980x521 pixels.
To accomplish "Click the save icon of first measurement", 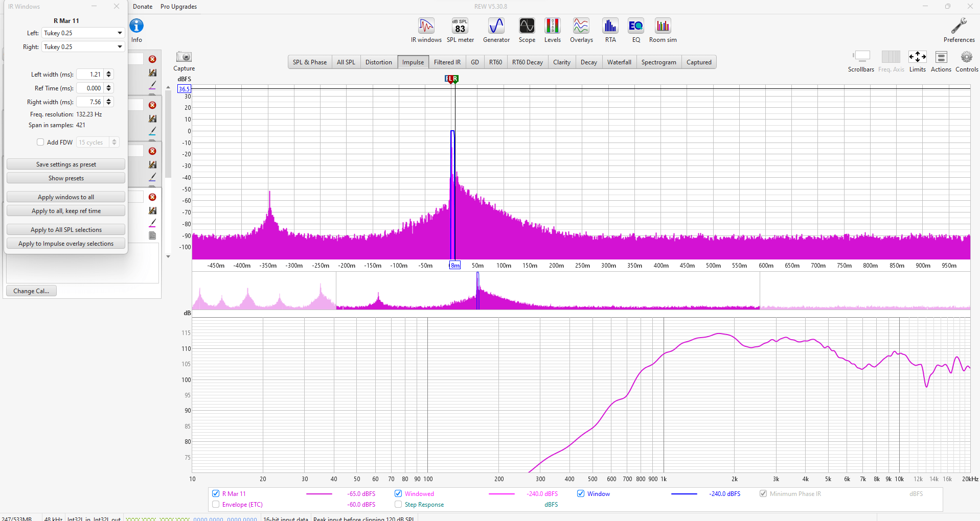I will tap(152, 73).
